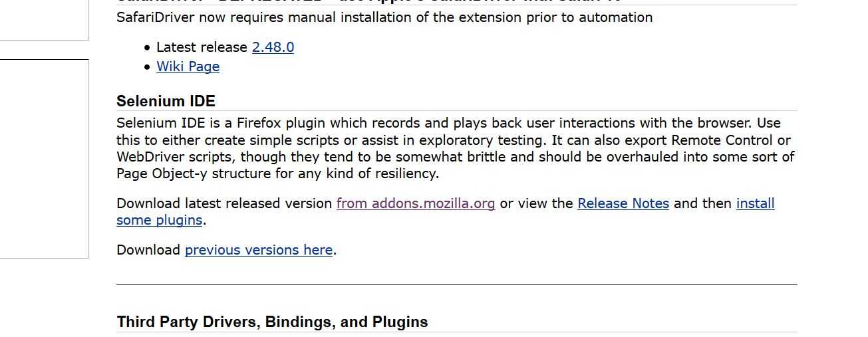Viewport: 868px width, 337px height.
Task: Follow the 'from addons.mozilla.org' link
Action: point(416,203)
